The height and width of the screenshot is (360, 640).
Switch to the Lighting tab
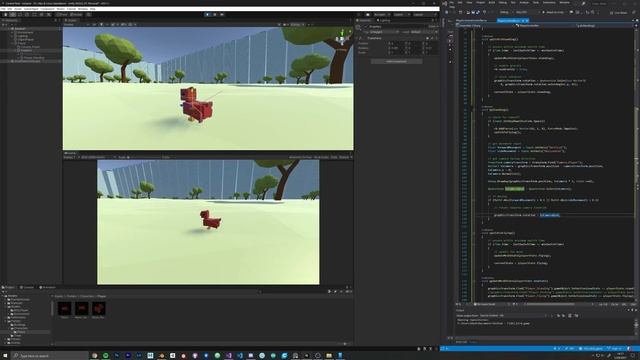(x=384, y=20)
